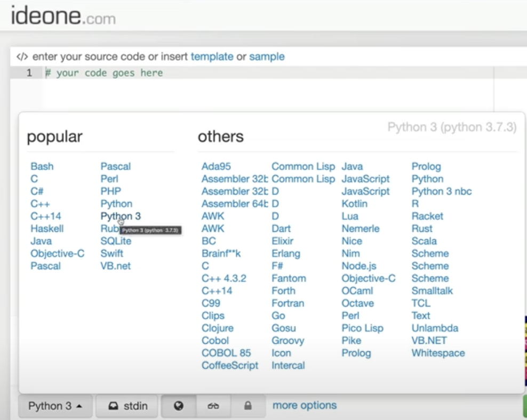
Task: Select Fantom language
Action: tap(289, 278)
